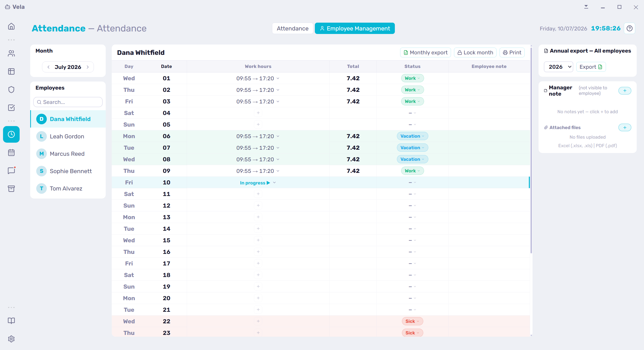Open the 2026 year dropdown
The height and width of the screenshot is (350, 644).
pyautogui.click(x=558, y=67)
